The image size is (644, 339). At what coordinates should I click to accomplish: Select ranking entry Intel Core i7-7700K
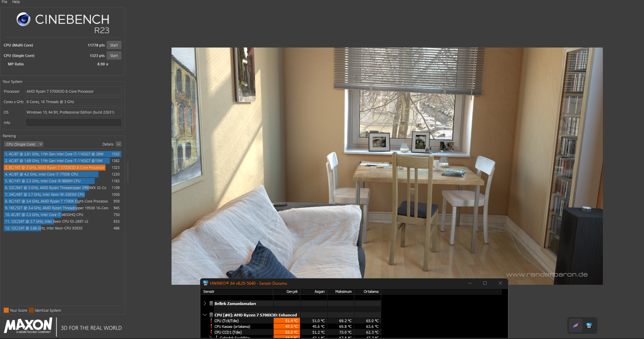pos(62,174)
